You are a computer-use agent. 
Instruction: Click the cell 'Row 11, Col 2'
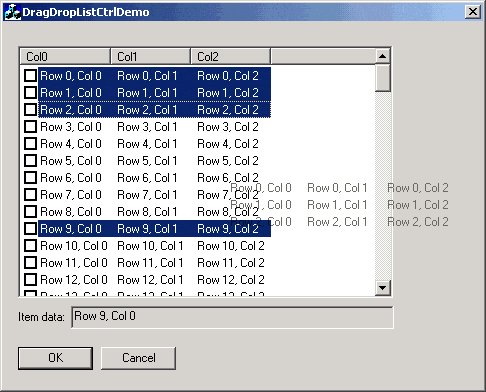[x=231, y=263]
